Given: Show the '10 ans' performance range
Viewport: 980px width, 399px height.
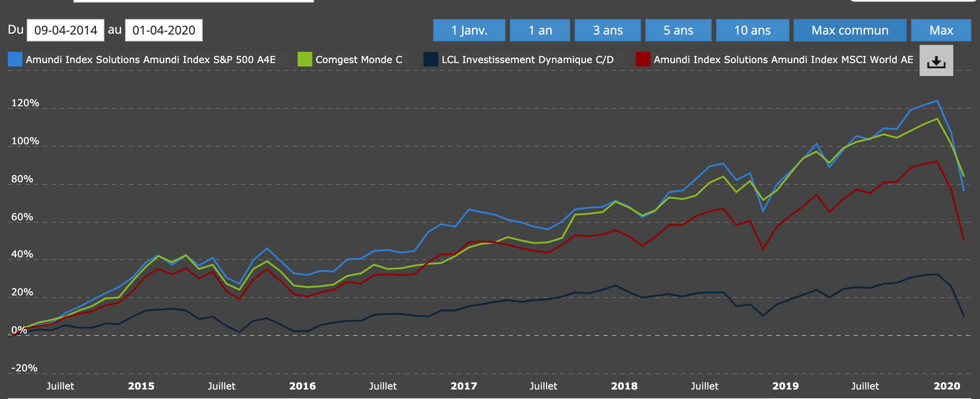Looking at the screenshot, I should click(x=753, y=30).
